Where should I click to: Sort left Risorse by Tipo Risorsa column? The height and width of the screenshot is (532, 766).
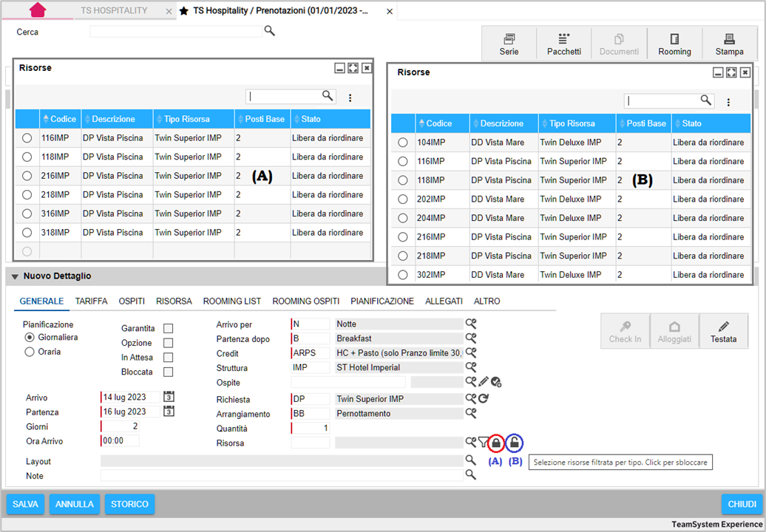[x=194, y=119]
